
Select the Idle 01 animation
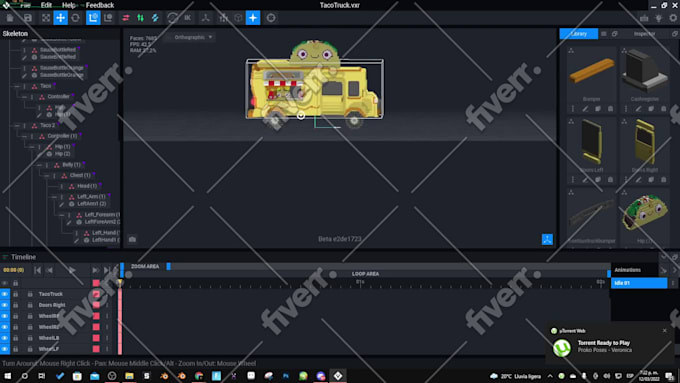point(639,283)
